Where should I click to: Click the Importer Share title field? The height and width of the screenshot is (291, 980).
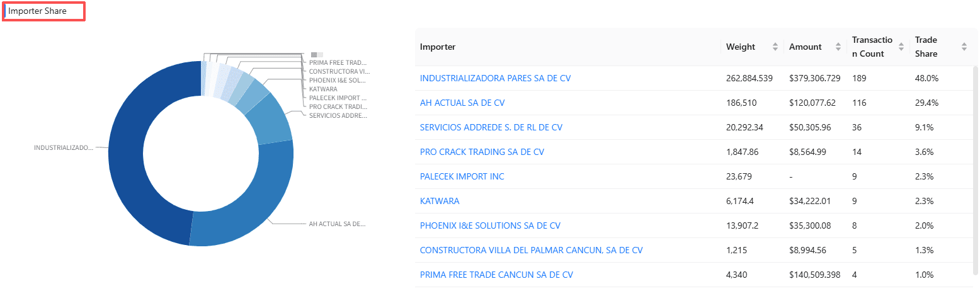point(43,11)
